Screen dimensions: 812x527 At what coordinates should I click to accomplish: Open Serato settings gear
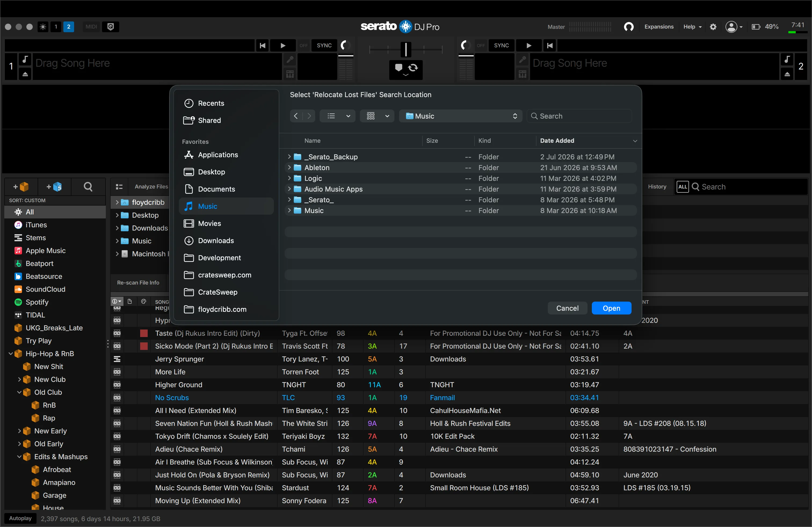tap(713, 27)
